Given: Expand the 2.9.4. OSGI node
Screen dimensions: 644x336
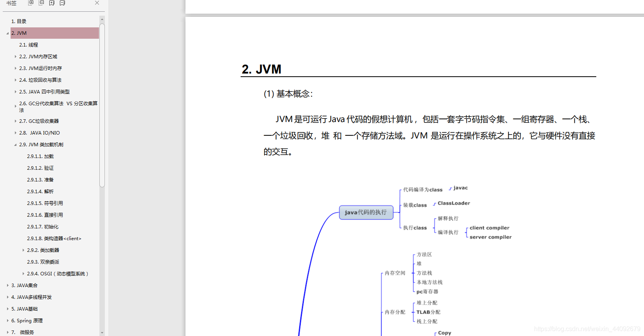Looking at the screenshot, I should pyautogui.click(x=23, y=274).
